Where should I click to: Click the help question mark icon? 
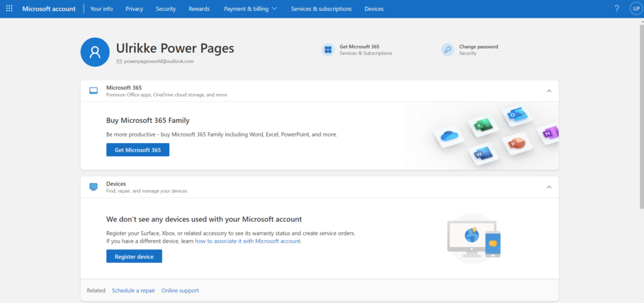pyautogui.click(x=616, y=9)
